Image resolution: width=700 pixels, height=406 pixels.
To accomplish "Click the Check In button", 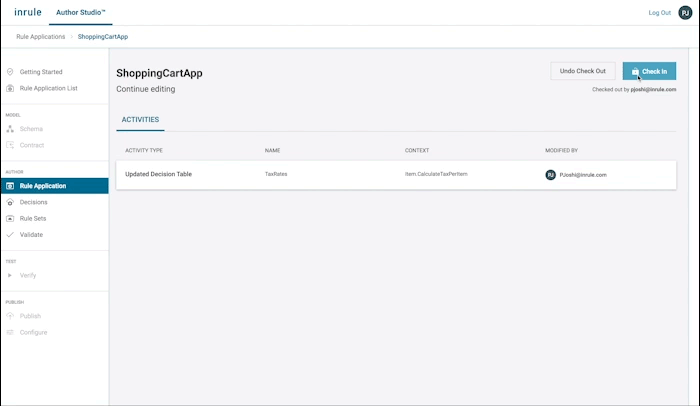I will pyautogui.click(x=649, y=71).
